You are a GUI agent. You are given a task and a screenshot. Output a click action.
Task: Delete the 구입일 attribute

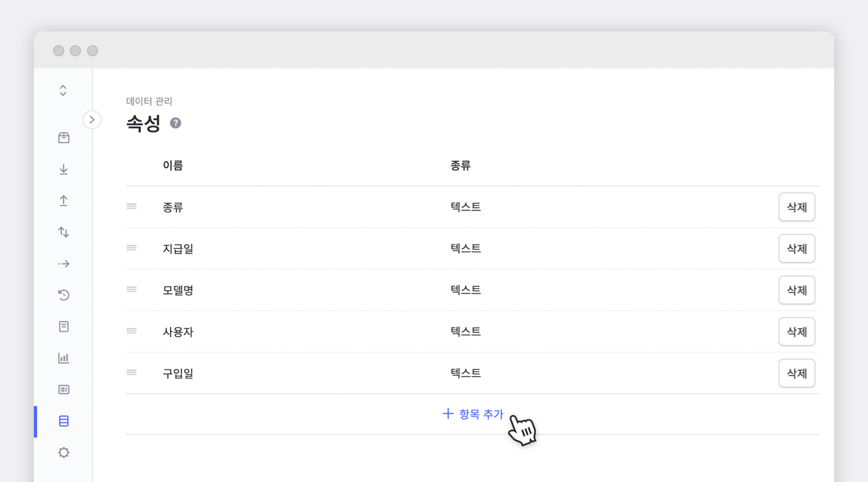[797, 372]
